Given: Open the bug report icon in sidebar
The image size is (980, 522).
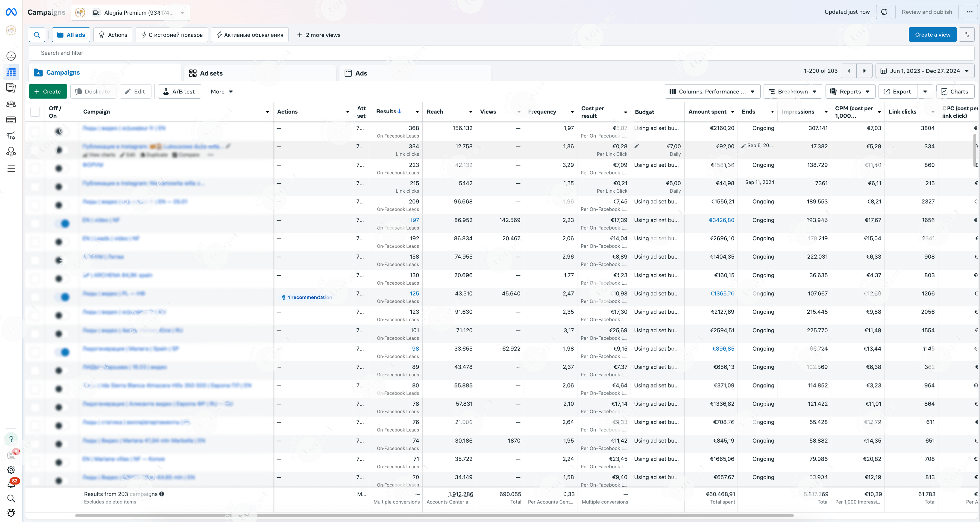Looking at the screenshot, I should pos(11,512).
